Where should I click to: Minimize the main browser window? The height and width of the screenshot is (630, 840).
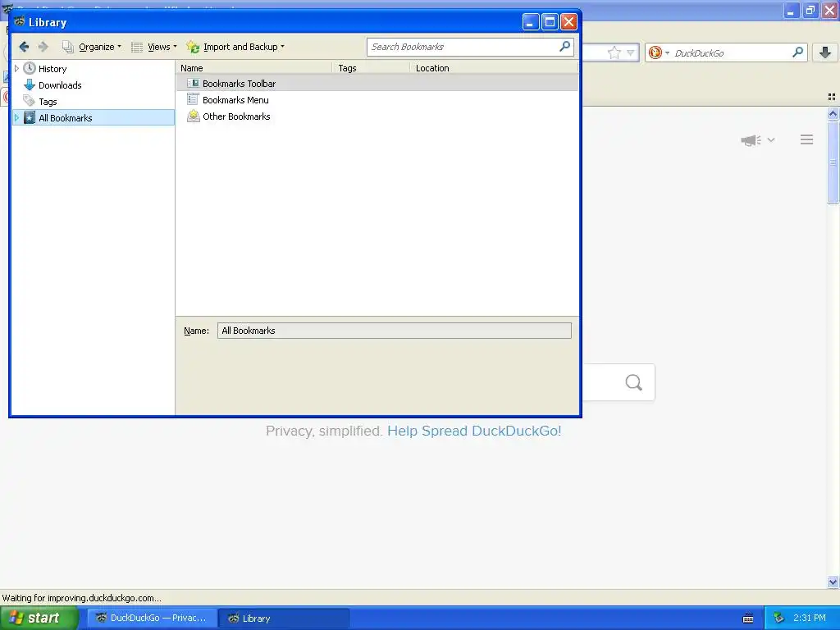(792, 10)
